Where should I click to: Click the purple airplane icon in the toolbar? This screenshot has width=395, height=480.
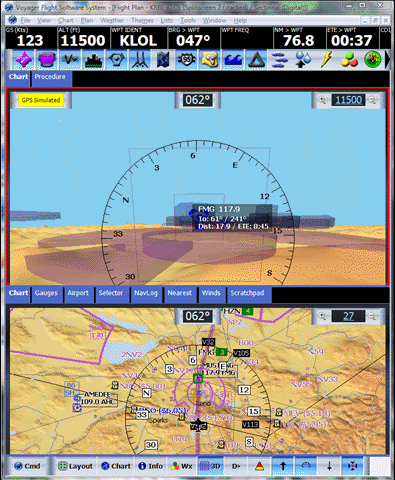coord(23,60)
